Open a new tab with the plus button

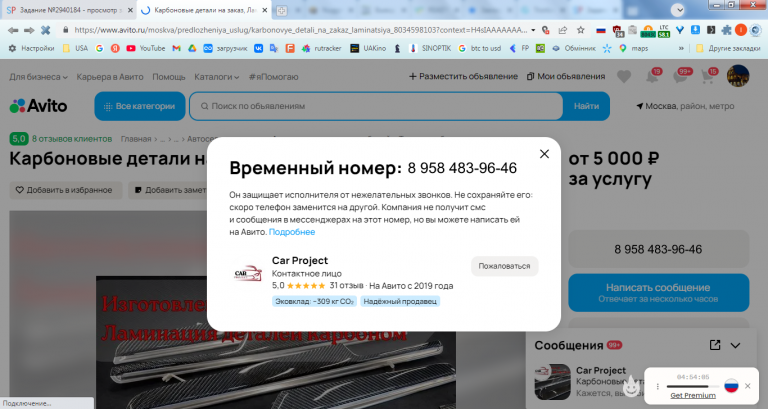[x=282, y=10]
